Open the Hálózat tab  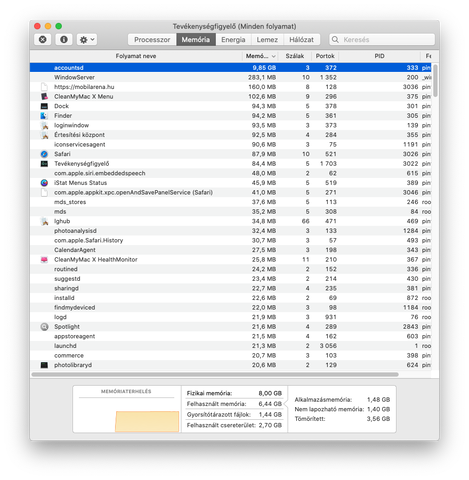[302, 40]
